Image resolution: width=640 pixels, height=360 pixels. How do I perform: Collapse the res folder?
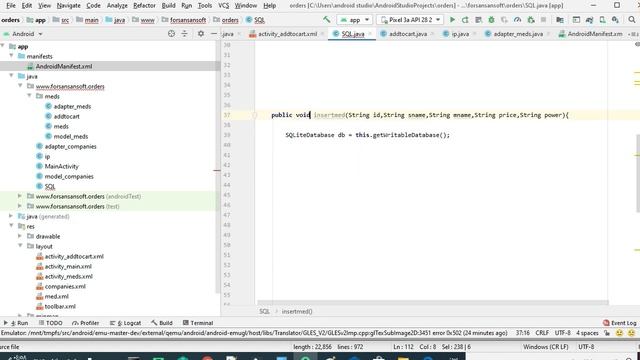[11, 226]
